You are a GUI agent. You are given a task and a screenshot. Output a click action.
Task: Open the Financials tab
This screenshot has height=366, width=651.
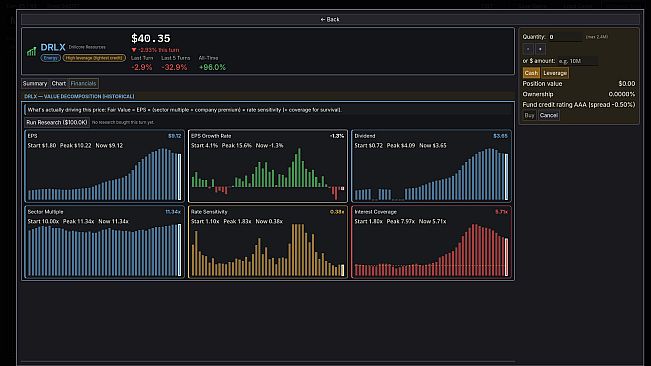tap(83, 83)
